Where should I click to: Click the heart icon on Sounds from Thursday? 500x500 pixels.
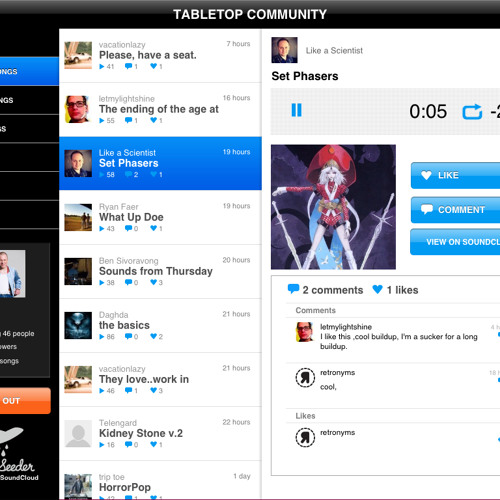click(153, 282)
